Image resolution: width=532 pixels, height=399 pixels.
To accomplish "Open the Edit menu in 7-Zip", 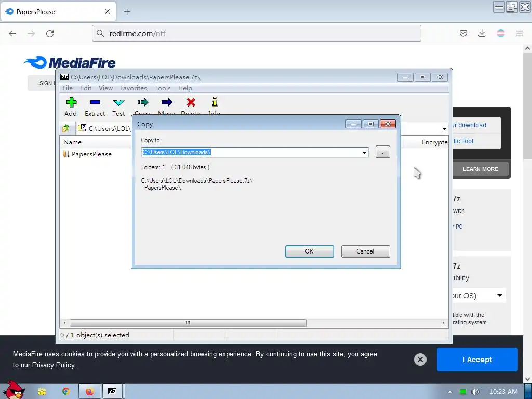I will coord(86,88).
